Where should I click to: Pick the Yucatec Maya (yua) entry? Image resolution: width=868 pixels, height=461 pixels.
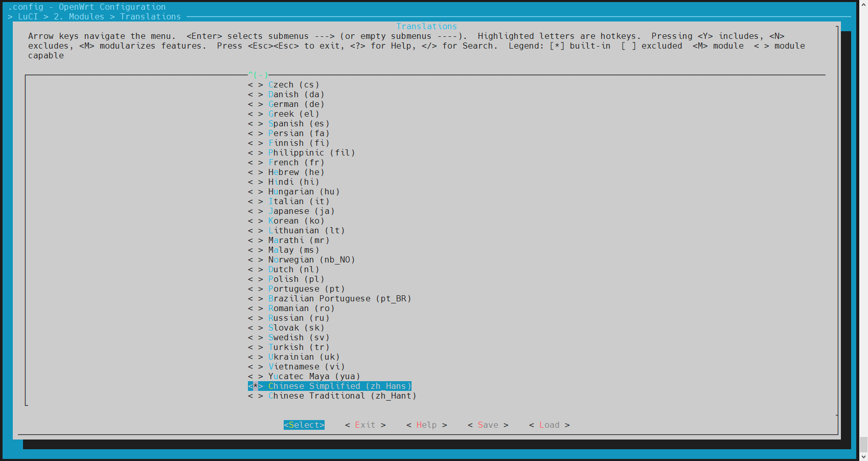[314, 377]
